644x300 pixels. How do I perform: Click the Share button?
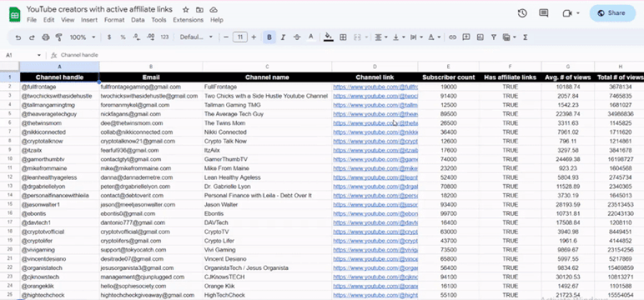(x=612, y=13)
